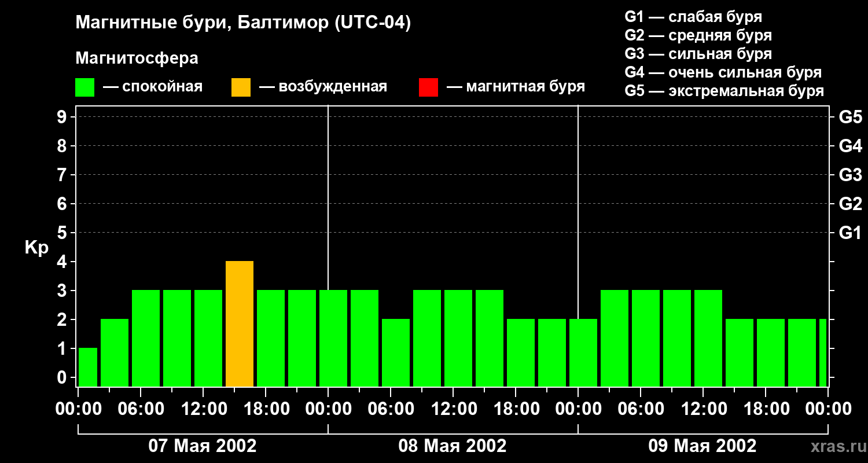Select the '07 Мая 2002' date label
868x463 pixels.
point(203,446)
